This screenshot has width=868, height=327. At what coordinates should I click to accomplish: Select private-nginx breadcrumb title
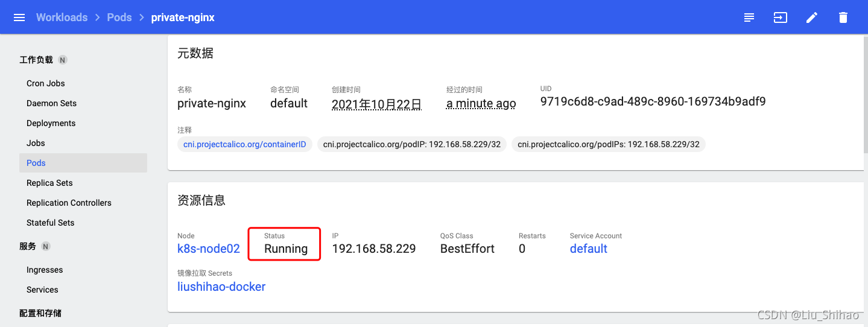(x=183, y=17)
